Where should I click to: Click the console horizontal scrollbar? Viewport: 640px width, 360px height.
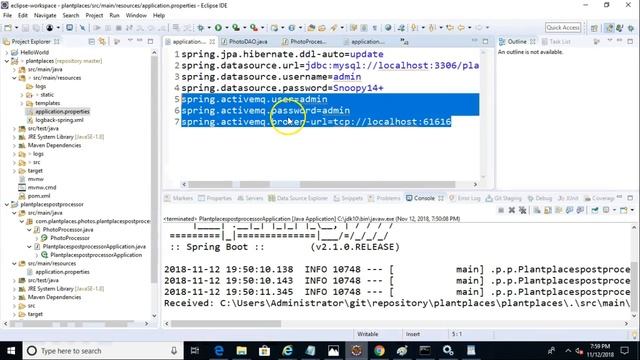coord(396,324)
